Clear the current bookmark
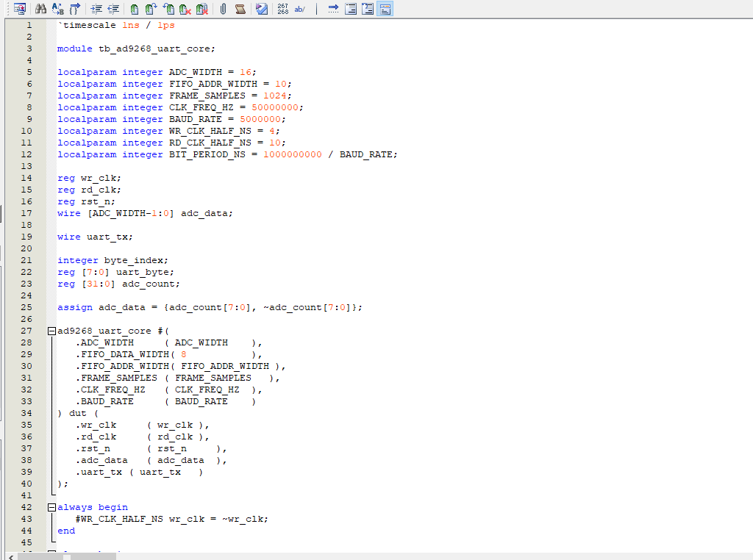 tap(185, 9)
